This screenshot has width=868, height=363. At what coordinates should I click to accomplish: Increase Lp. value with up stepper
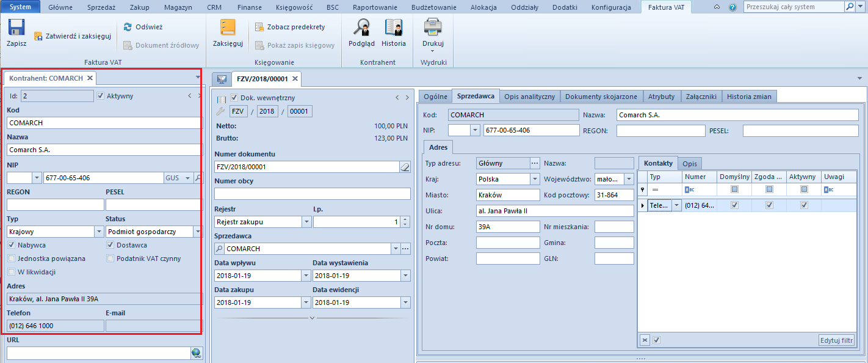(405, 219)
